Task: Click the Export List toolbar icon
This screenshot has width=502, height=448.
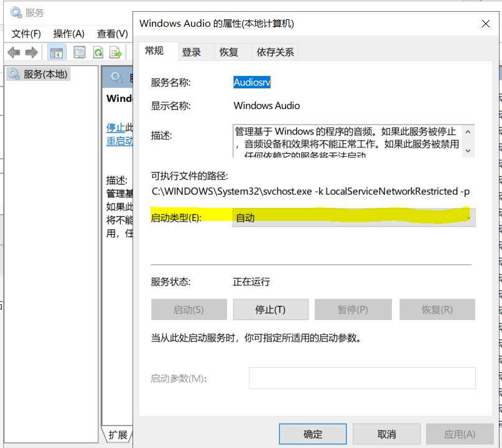Action: coord(114,52)
